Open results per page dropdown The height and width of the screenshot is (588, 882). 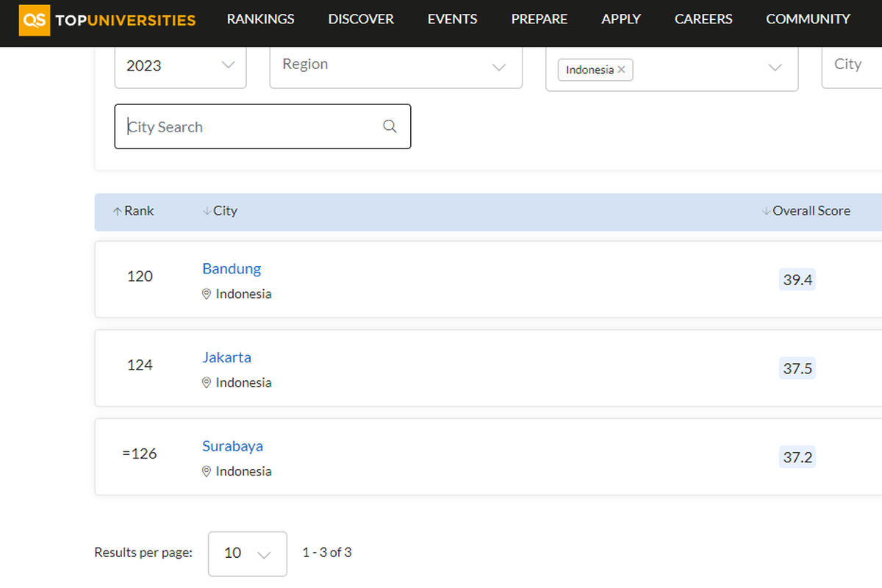[x=248, y=553]
